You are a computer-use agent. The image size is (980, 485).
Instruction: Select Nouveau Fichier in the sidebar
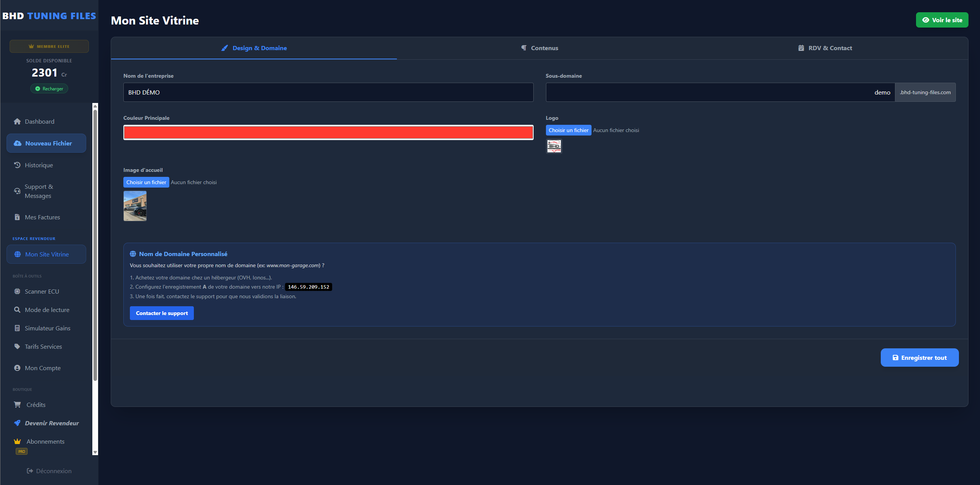pos(46,143)
